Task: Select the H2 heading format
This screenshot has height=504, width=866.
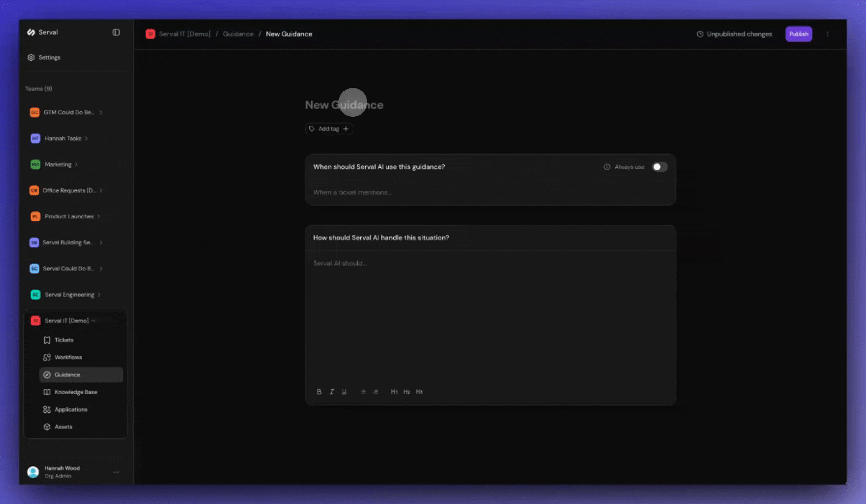Action: tap(406, 391)
